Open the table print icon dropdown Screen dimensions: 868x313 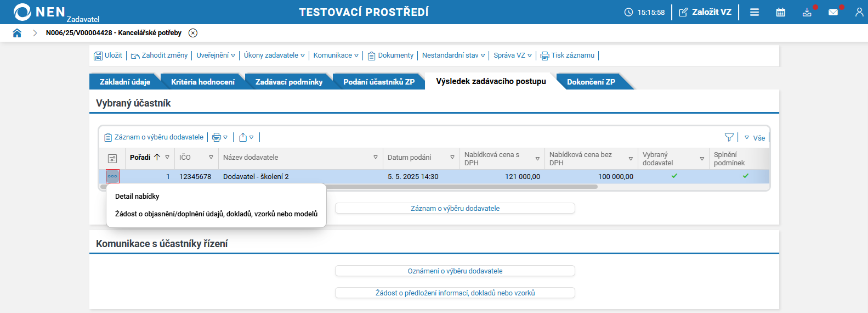tap(220, 137)
